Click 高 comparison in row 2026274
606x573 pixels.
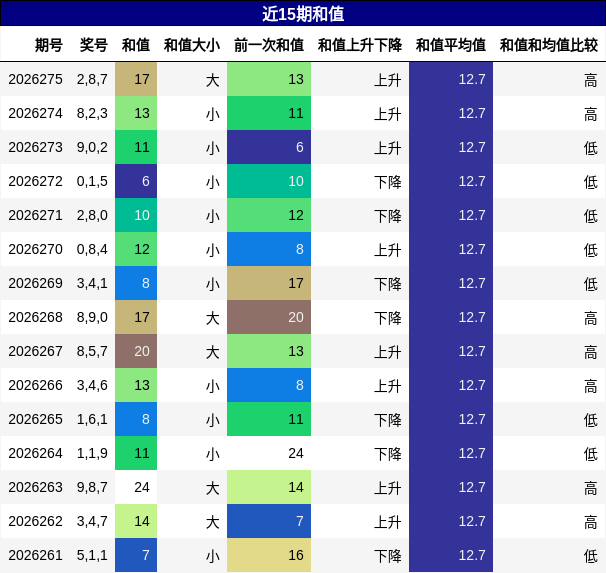591,114
